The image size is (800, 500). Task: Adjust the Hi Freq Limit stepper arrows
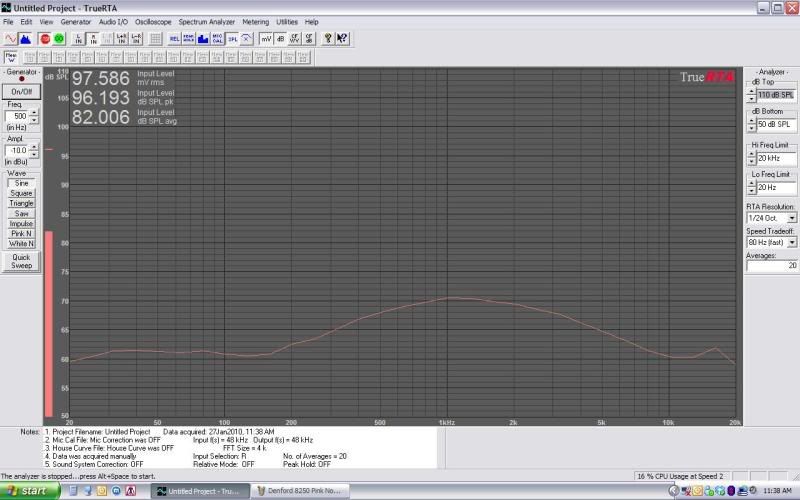coord(751,158)
